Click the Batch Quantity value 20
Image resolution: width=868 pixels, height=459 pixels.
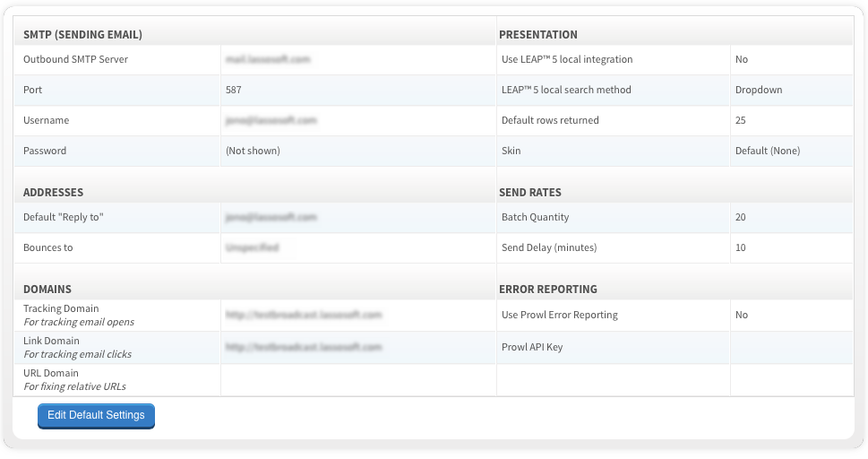[x=741, y=217]
